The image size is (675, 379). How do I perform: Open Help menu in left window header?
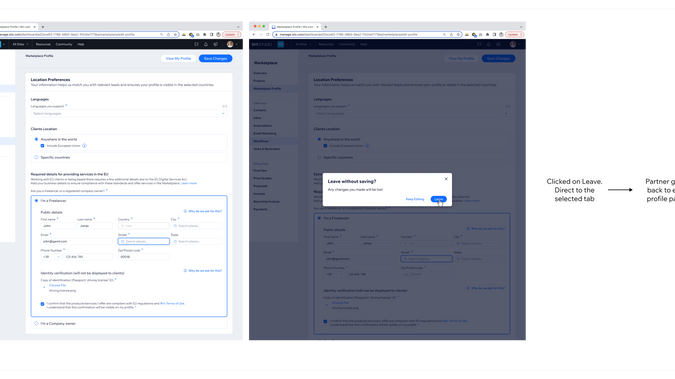pyautogui.click(x=81, y=44)
